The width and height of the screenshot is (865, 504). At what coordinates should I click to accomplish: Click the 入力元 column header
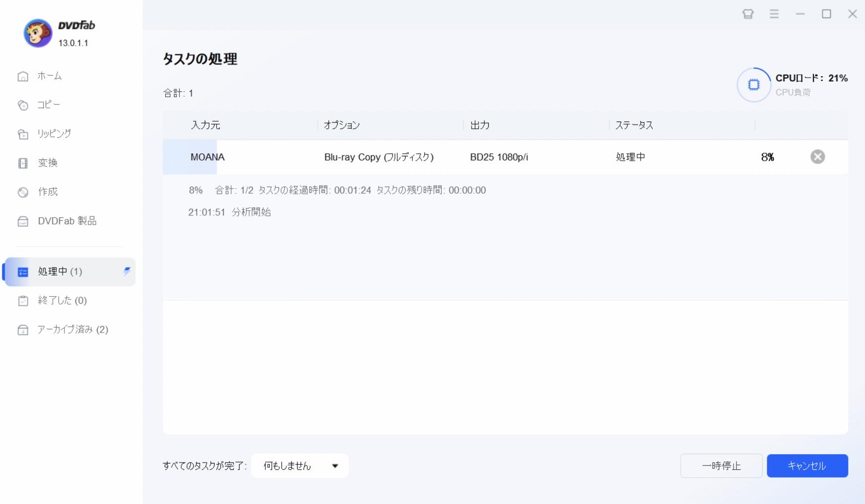(205, 125)
